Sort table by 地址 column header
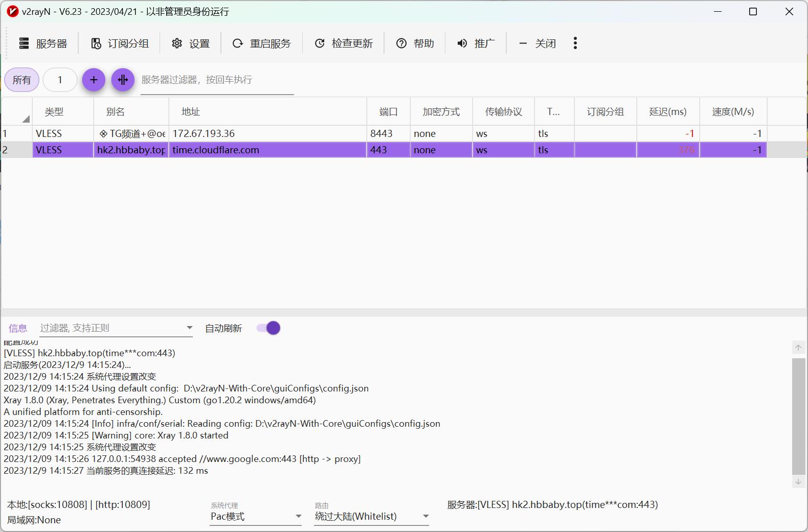808x532 pixels. click(x=268, y=112)
